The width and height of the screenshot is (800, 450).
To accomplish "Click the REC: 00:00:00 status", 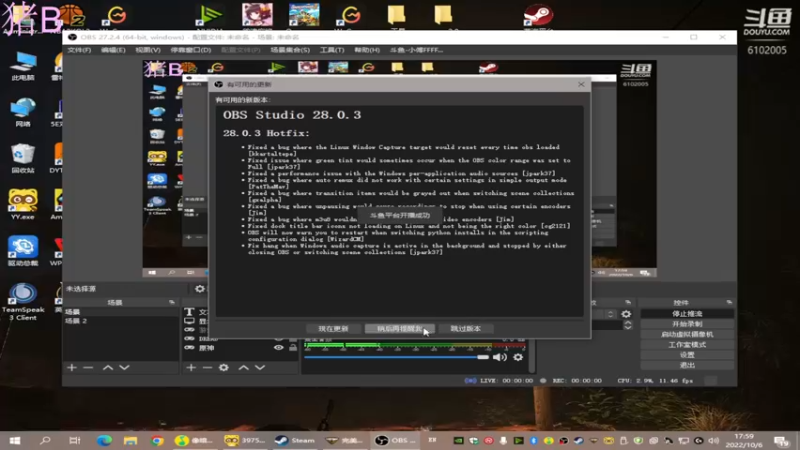I will pyautogui.click(x=577, y=381).
